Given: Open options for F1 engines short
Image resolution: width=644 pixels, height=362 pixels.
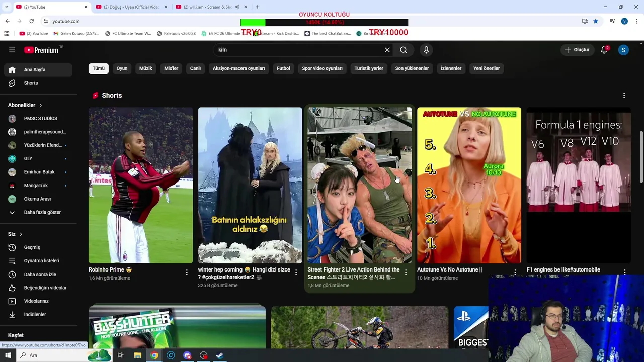Looking at the screenshot, I should coord(625,272).
